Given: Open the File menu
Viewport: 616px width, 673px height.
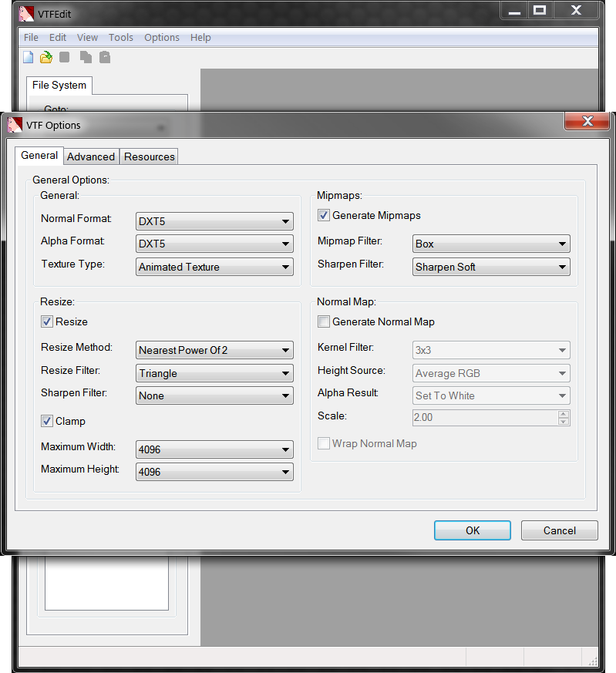Looking at the screenshot, I should point(31,37).
